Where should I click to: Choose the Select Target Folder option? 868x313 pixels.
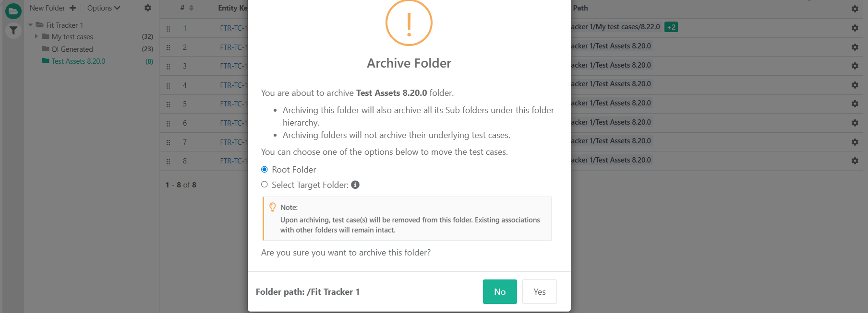264,185
